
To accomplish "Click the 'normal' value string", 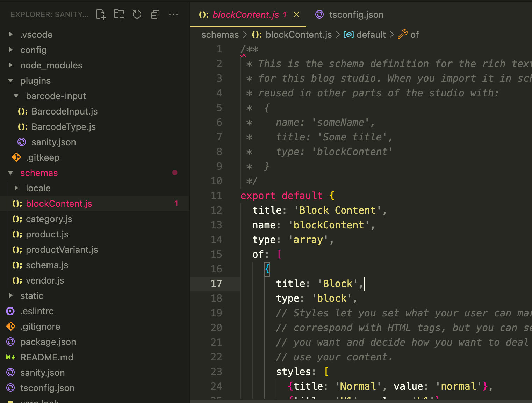I will click(459, 386).
